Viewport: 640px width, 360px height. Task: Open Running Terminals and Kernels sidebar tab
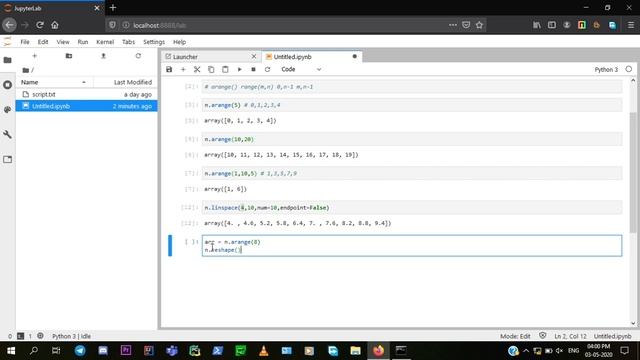(7, 85)
